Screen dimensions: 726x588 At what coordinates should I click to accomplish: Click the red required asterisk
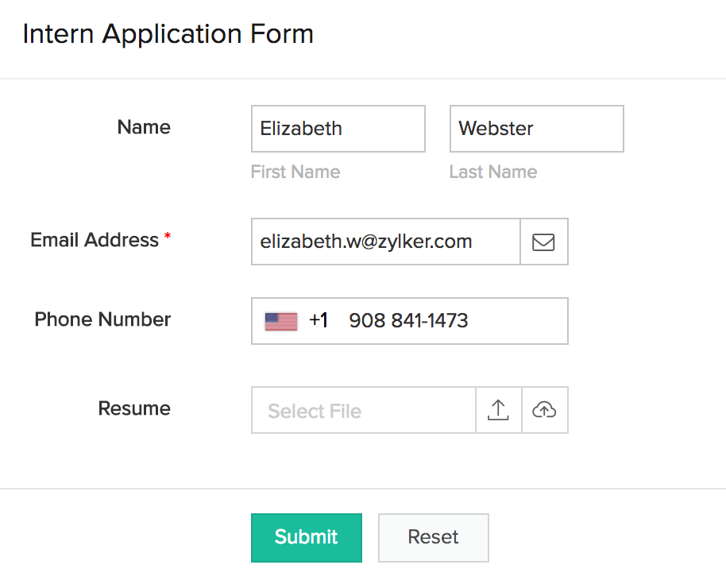click(x=168, y=238)
